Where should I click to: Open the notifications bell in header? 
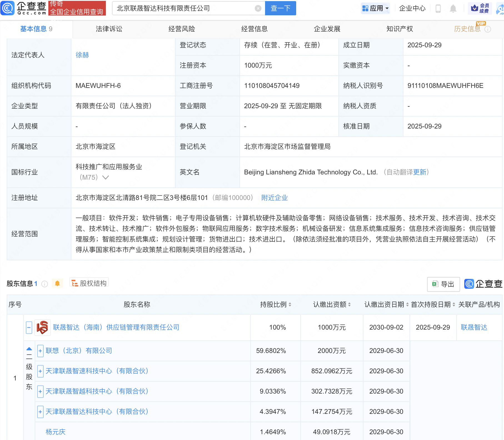pos(453,8)
